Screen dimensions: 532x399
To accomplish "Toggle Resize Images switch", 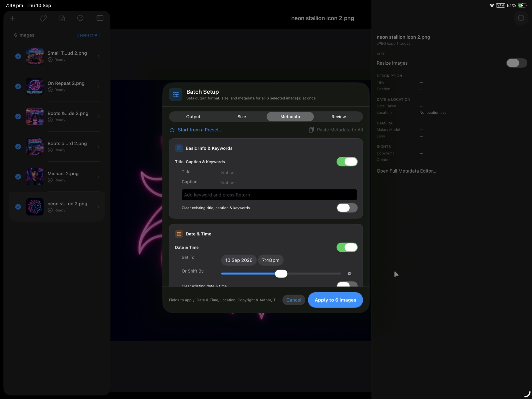I will coord(516,63).
